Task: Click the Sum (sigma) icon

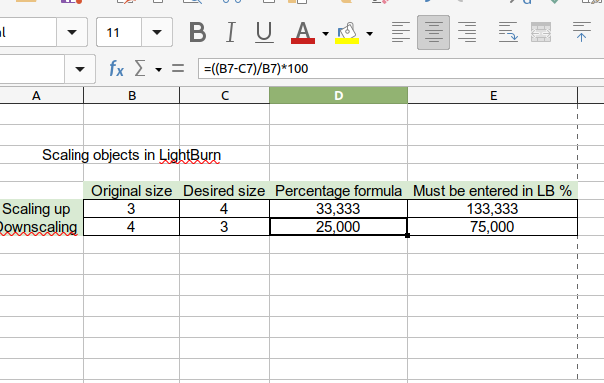Action: [x=140, y=69]
